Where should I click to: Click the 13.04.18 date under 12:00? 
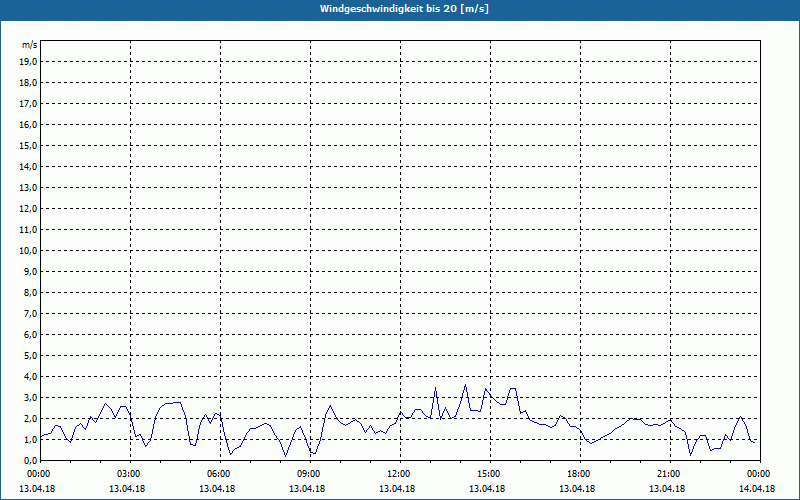[x=397, y=488]
